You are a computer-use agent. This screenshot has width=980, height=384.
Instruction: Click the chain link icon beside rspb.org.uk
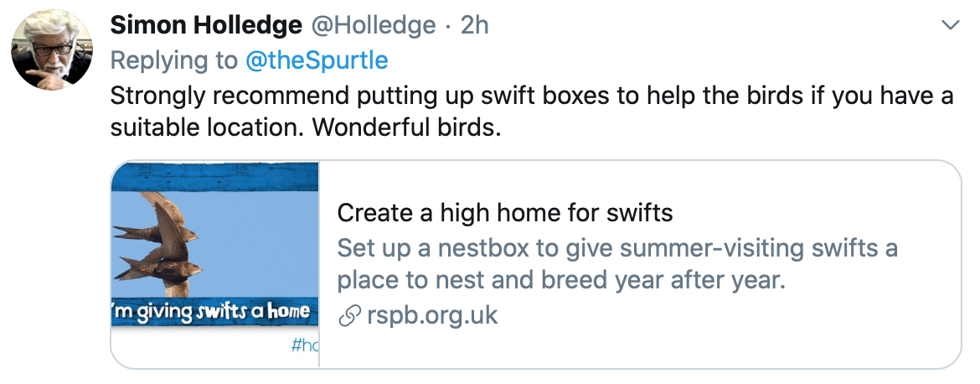[x=348, y=317]
